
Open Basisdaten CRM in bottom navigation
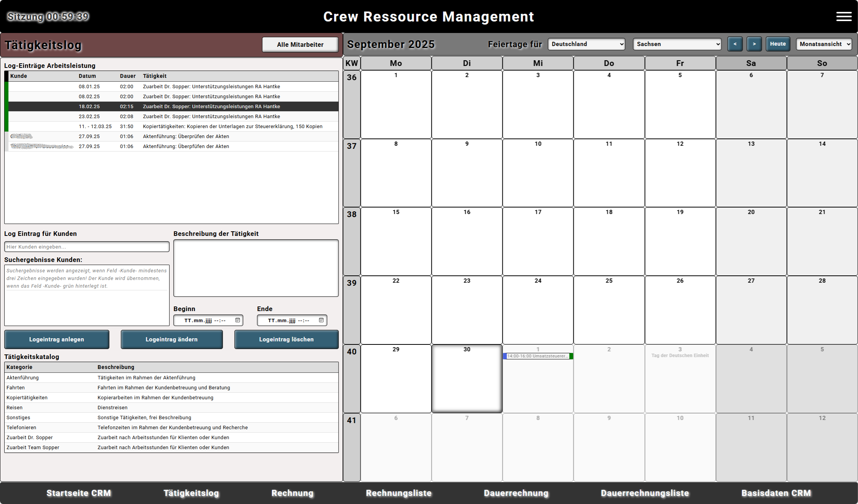(x=776, y=493)
